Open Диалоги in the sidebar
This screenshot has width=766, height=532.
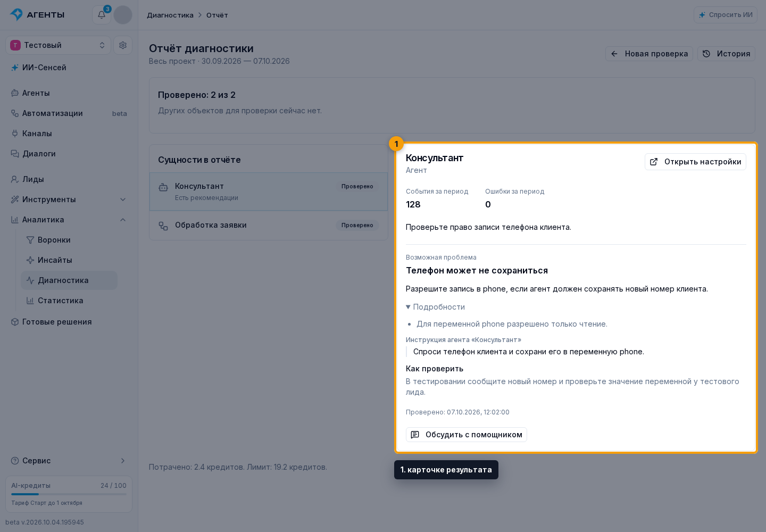tap(69, 154)
